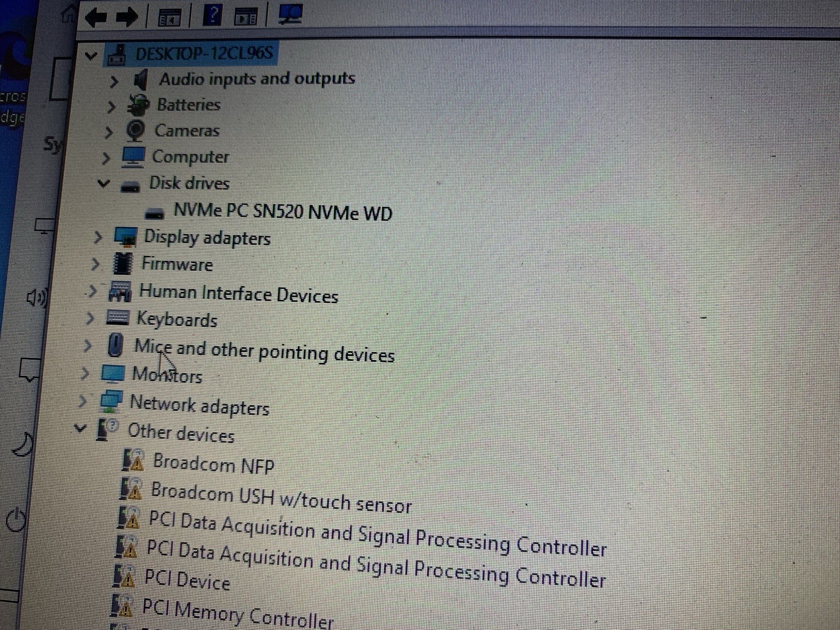The width and height of the screenshot is (840, 630).
Task: Click the Show/Hide Console Tree toolbar icon
Action: point(169,17)
